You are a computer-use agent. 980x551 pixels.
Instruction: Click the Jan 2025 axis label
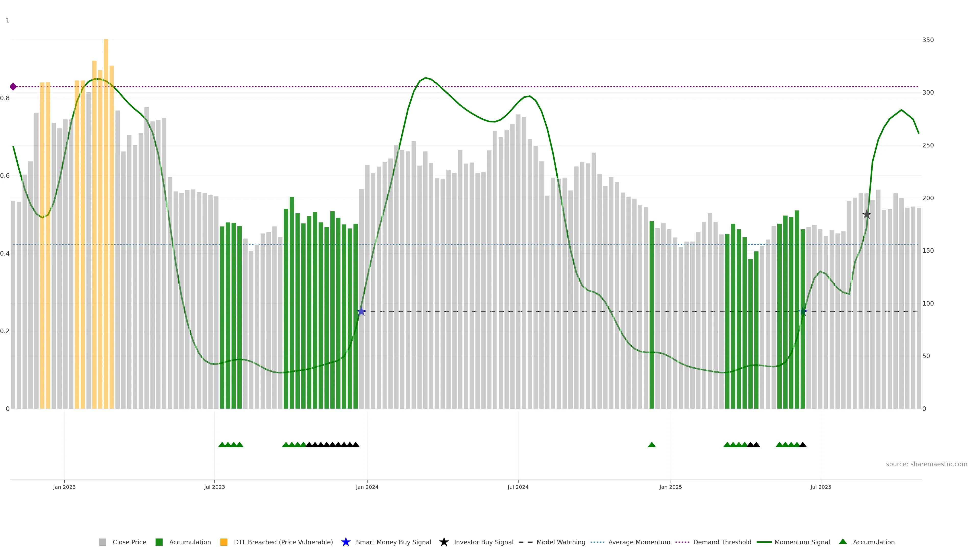(x=670, y=487)
